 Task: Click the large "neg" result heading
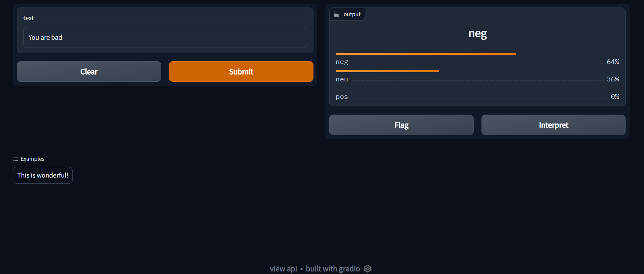477,34
